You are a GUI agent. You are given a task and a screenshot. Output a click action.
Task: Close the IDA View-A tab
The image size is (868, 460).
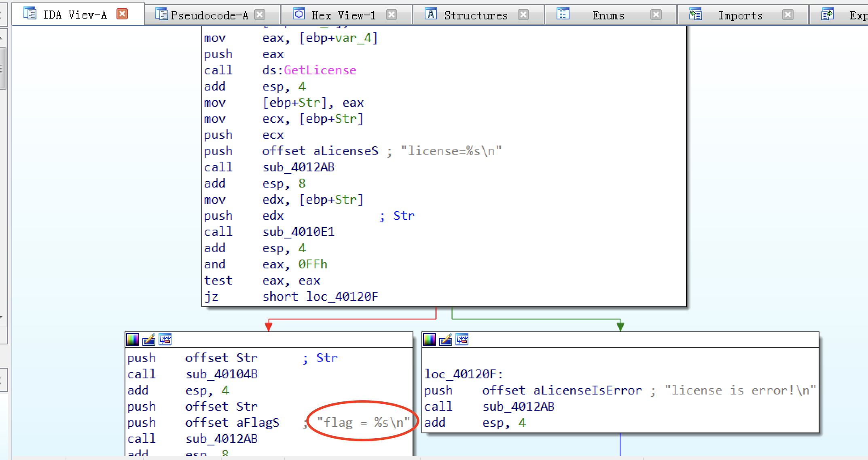(x=122, y=15)
